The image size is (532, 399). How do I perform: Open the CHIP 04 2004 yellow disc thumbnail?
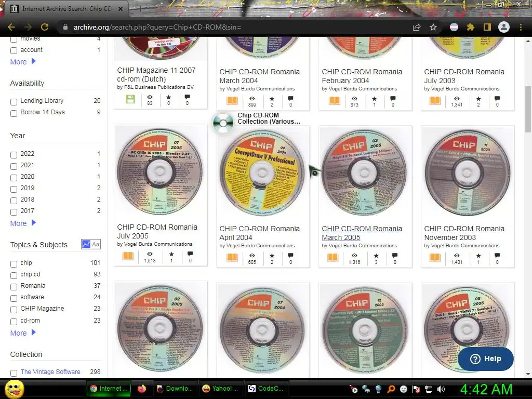pos(262,173)
